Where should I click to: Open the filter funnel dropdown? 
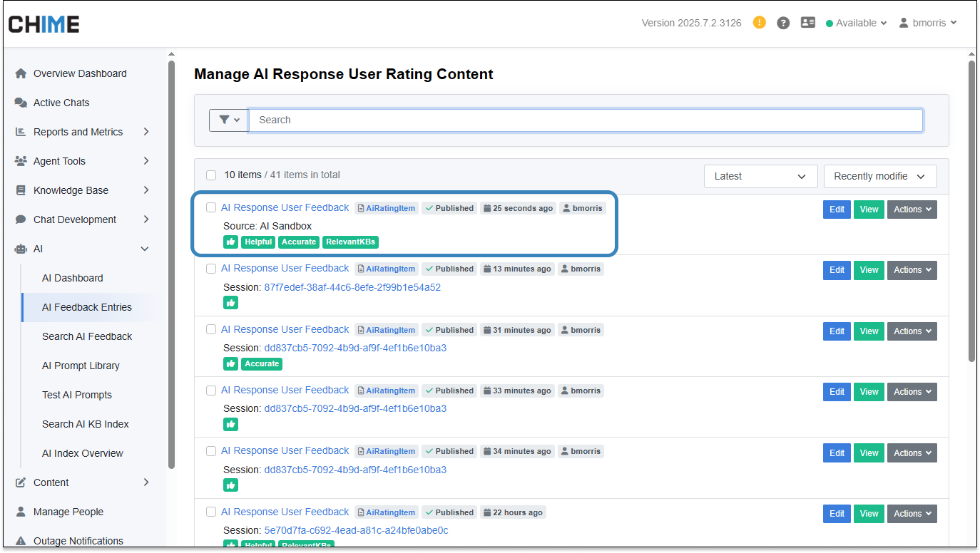coord(228,120)
